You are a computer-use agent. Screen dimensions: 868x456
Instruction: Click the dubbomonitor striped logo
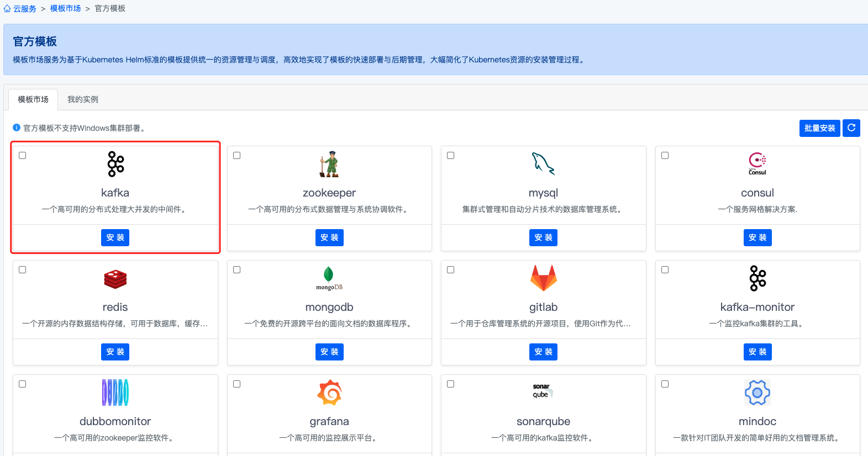[115, 393]
